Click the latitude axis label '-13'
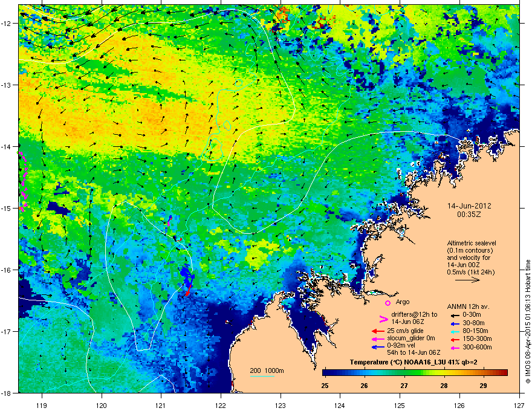532x411 pixels. 7,85
